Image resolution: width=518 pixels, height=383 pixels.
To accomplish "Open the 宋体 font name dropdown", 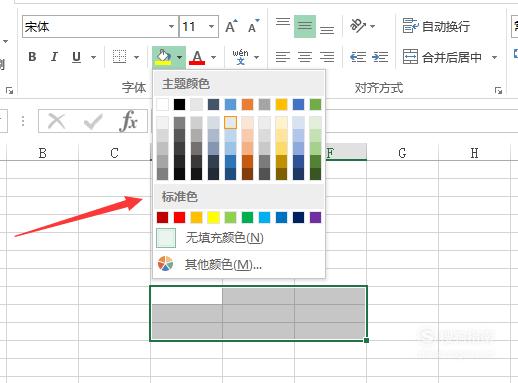I will 171,26.
